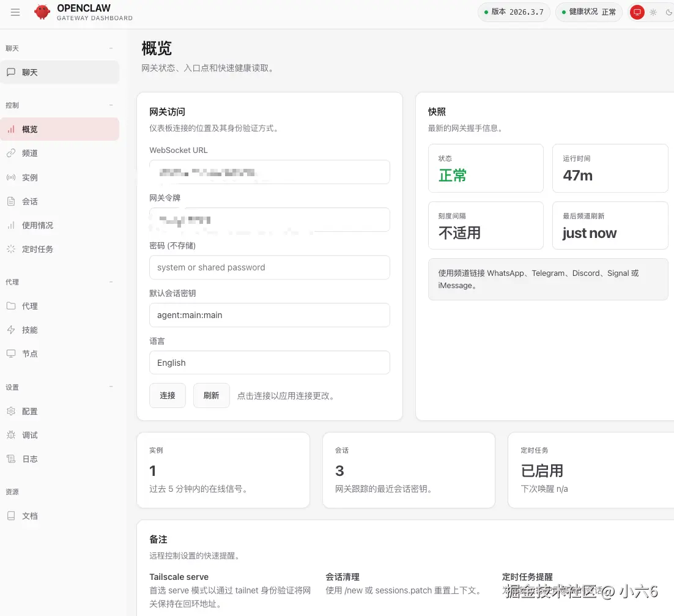Switch to light theme sun icon
The height and width of the screenshot is (616, 674).
coord(653,12)
